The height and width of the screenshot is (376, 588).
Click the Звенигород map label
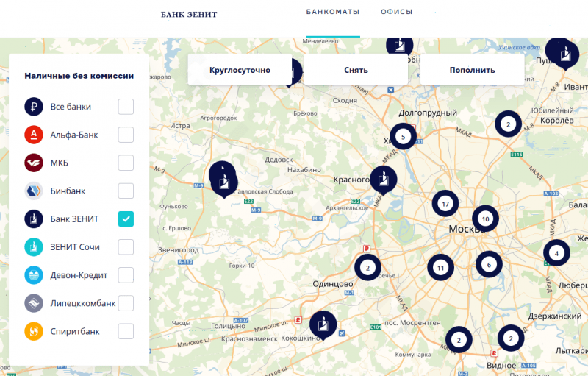pos(178,250)
